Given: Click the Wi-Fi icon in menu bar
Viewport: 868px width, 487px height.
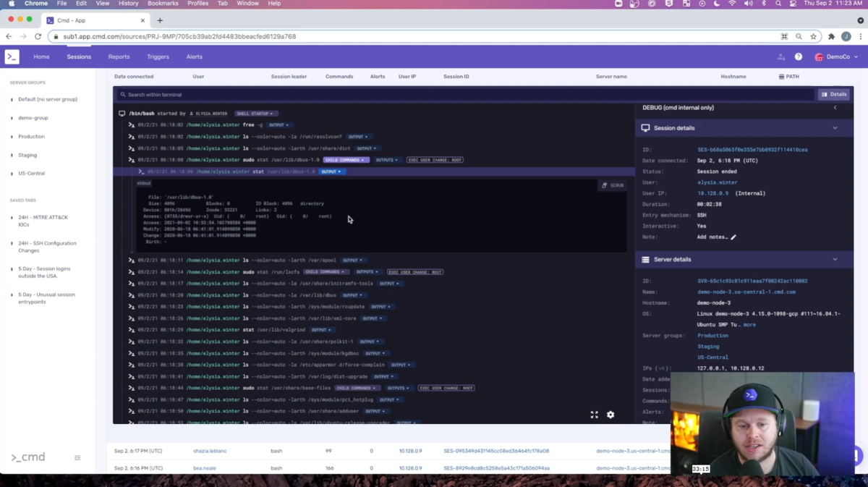Looking at the screenshot, I should [x=732, y=4].
